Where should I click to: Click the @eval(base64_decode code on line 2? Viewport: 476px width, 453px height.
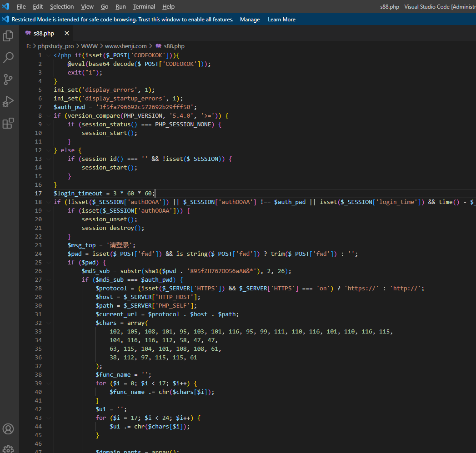coord(139,64)
